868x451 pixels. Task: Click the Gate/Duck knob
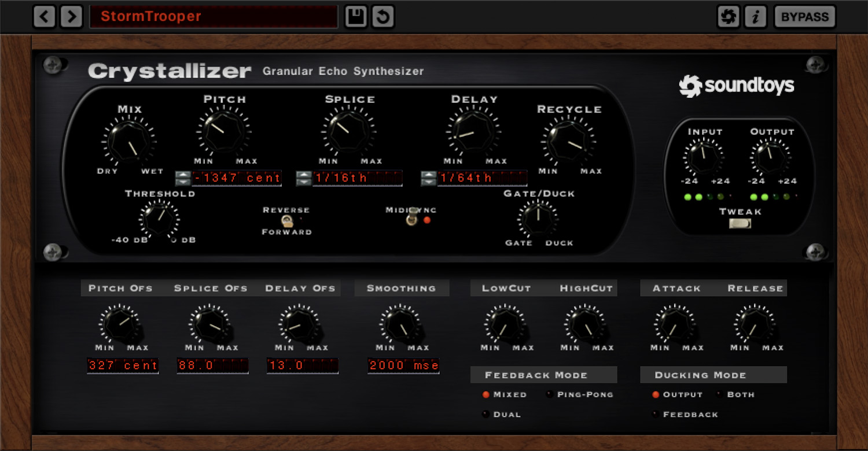coord(539,218)
